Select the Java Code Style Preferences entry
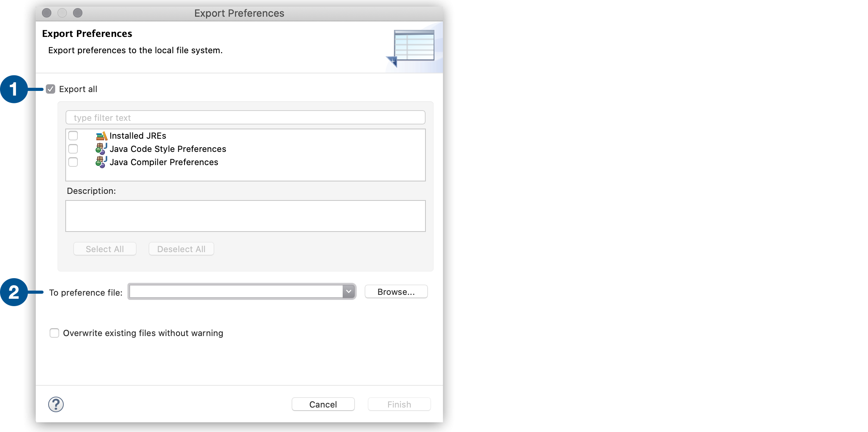The height and width of the screenshot is (432, 868). (168, 149)
